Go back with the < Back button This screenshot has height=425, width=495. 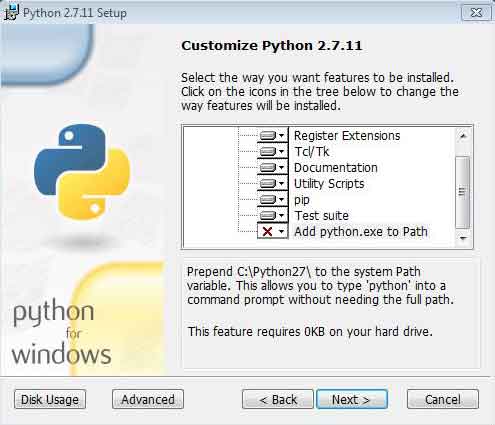[278, 399]
